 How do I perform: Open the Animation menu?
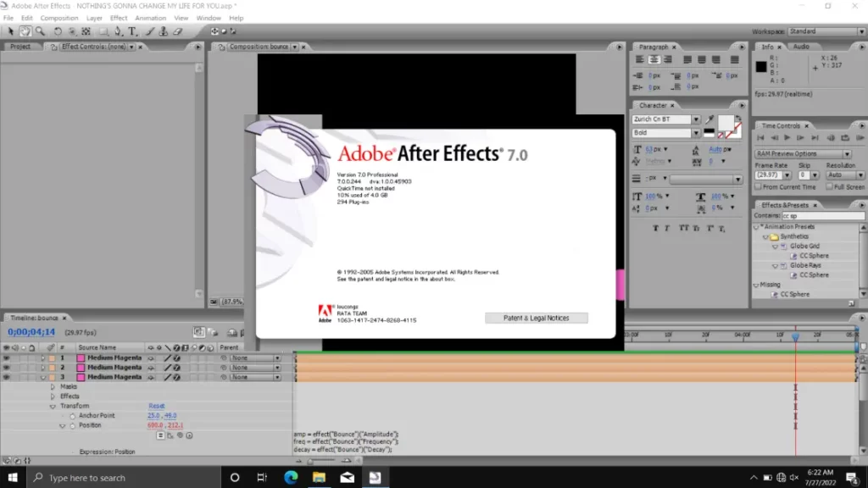coord(151,18)
